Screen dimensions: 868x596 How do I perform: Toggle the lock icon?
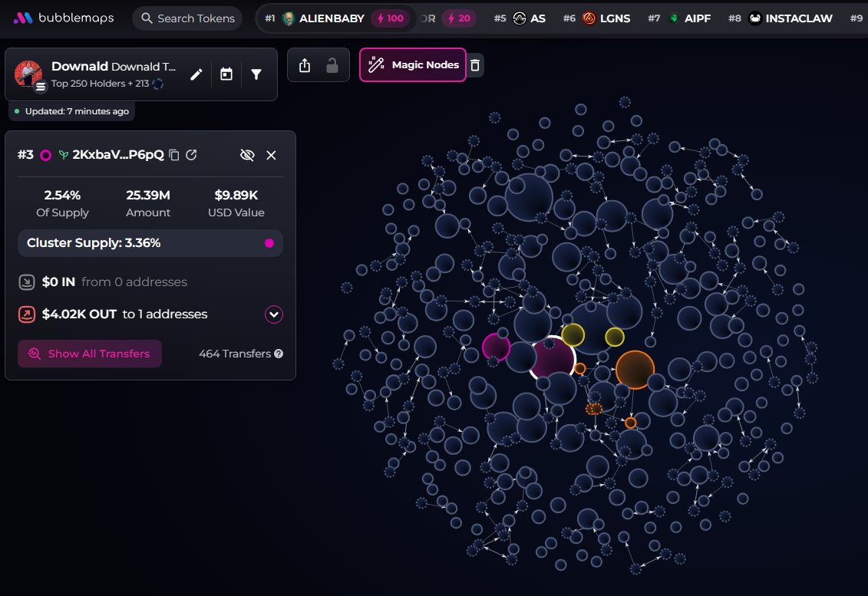click(332, 65)
